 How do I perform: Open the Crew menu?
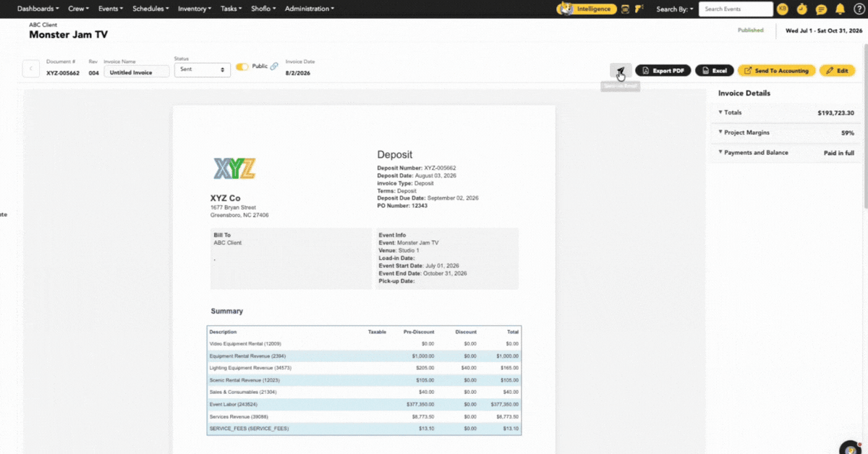79,9
